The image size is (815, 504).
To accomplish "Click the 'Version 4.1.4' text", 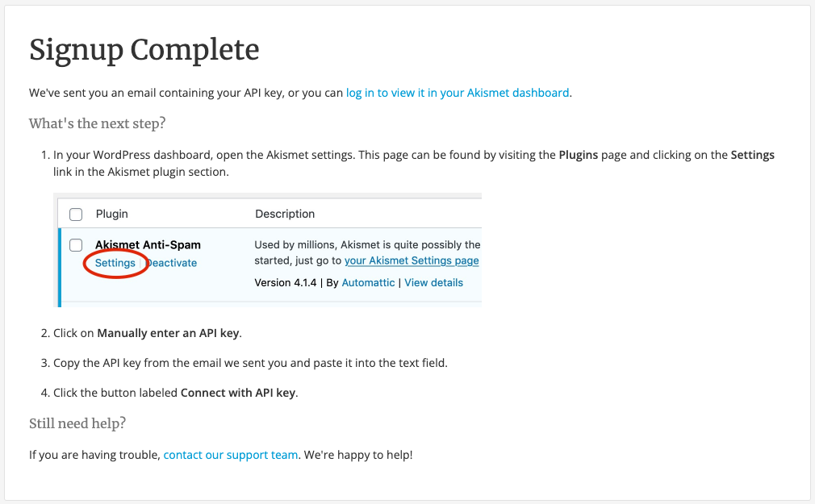I will coord(286,283).
